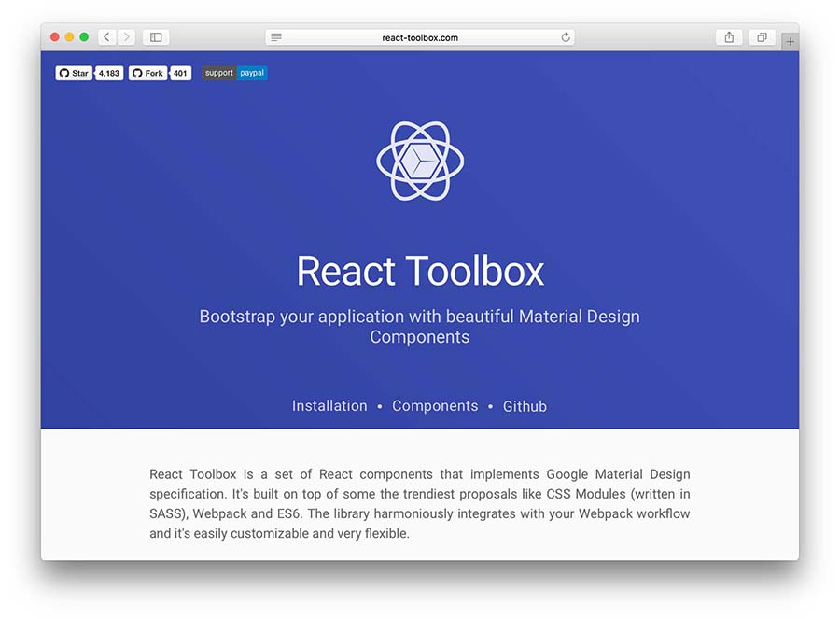Click the react-toolbox.com address field

(420, 37)
